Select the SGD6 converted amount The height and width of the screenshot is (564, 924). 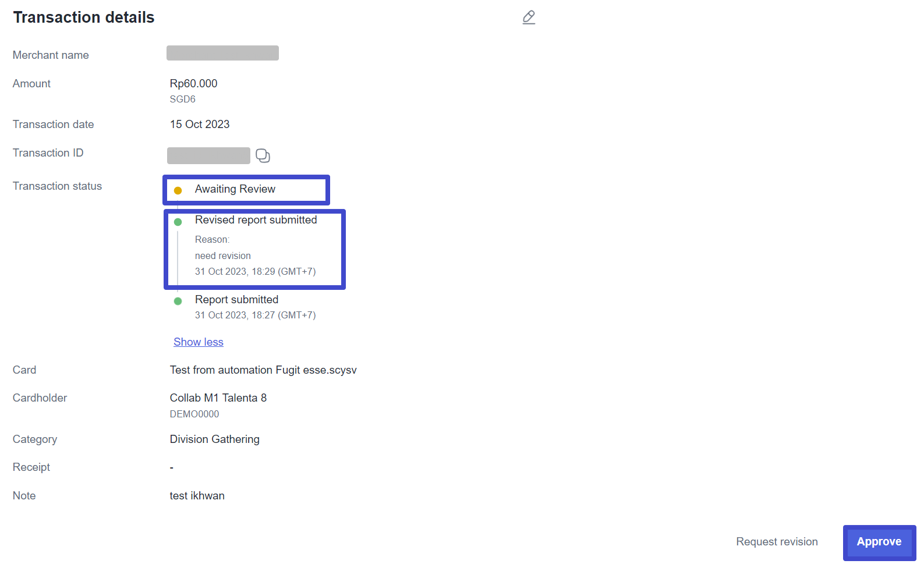(x=182, y=100)
